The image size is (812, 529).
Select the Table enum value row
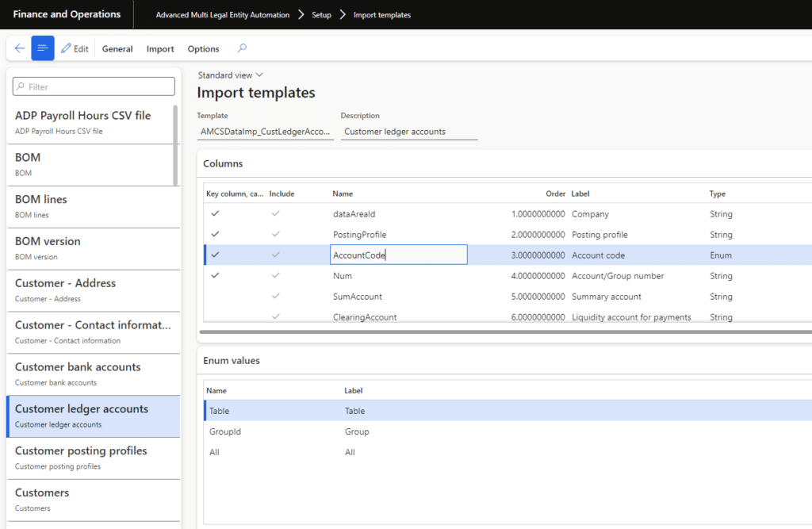point(507,411)
